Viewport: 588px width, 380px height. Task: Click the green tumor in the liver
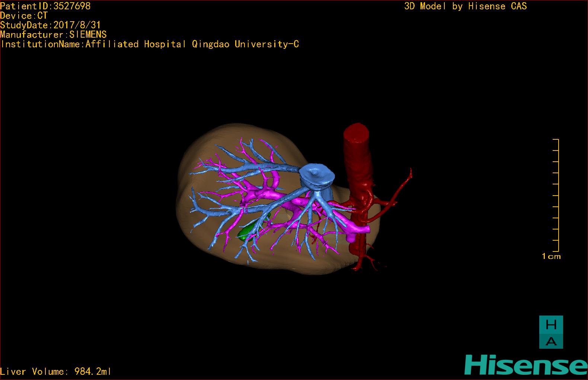coord(249,231)
